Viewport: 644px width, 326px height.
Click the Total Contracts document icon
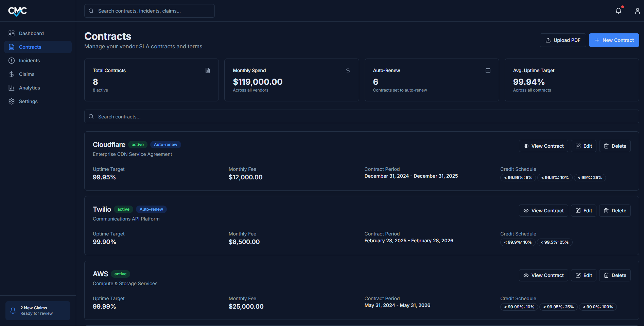click(x=208, y=70)
